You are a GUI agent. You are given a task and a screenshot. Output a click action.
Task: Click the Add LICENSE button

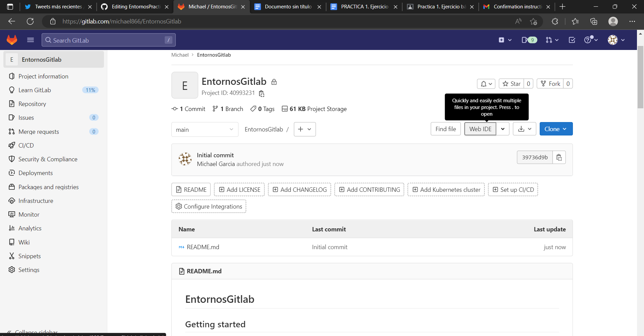pos(239,189)
